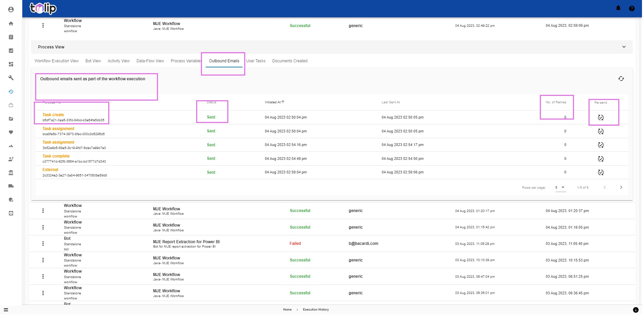Re-send the 02:54:16 pm Task assignment email

point(601,145)
